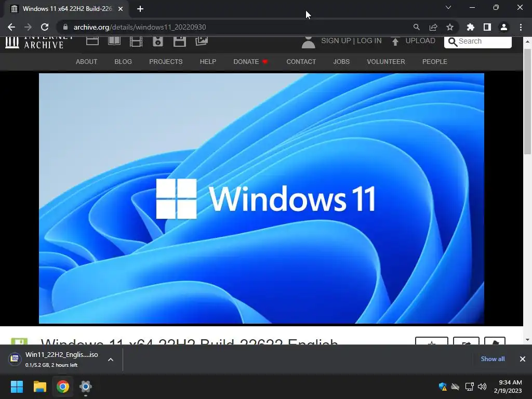532x399 pixels.
Task: Expand the tab search dropdown arrow
Action: click(x=448, y=7)
